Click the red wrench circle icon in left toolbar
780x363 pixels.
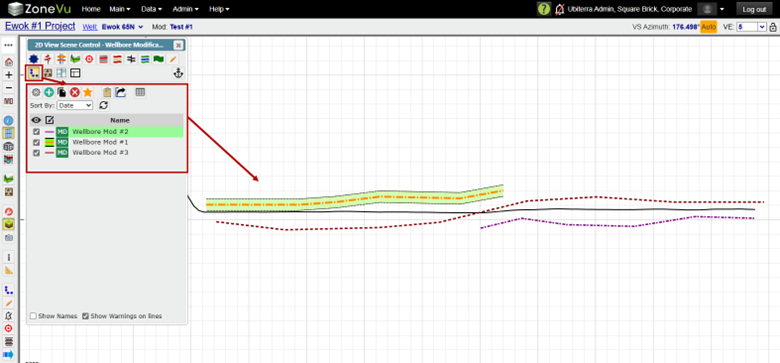click(x=8, y=211)
